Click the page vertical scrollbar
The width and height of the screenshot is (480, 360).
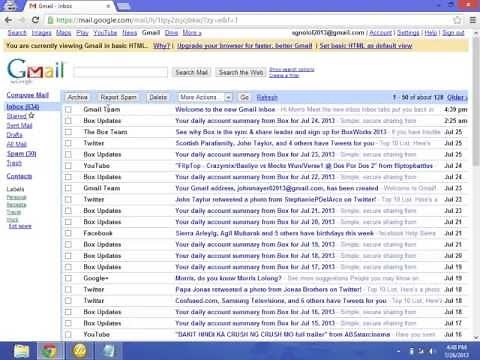click(476, 100)
